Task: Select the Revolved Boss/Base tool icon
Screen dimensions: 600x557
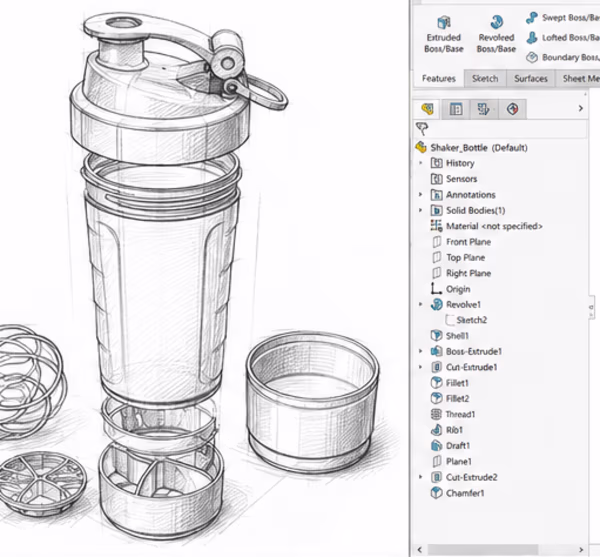Action: 496,22
